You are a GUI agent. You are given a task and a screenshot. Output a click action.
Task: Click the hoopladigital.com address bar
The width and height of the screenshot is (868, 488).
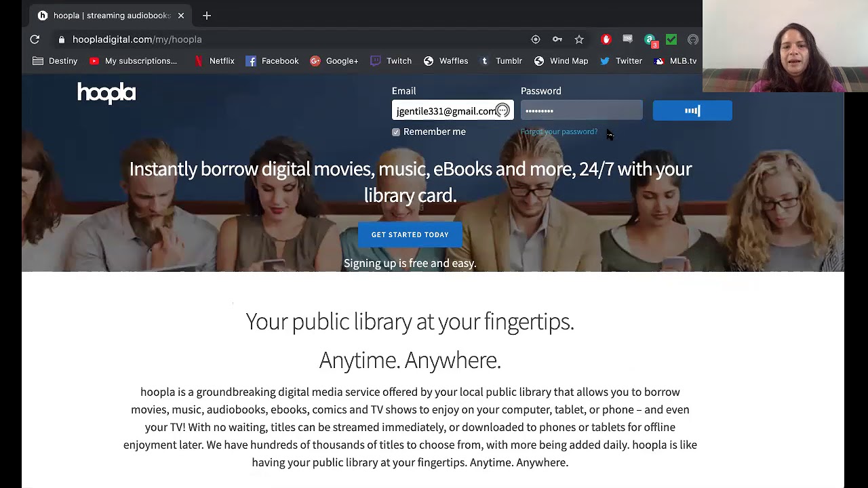click(x=137, y=39)
